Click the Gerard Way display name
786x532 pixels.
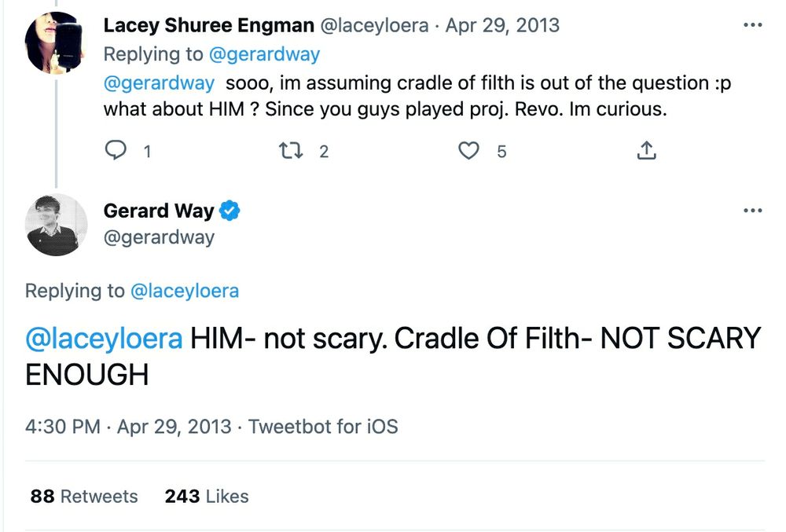tap(158, 211)
